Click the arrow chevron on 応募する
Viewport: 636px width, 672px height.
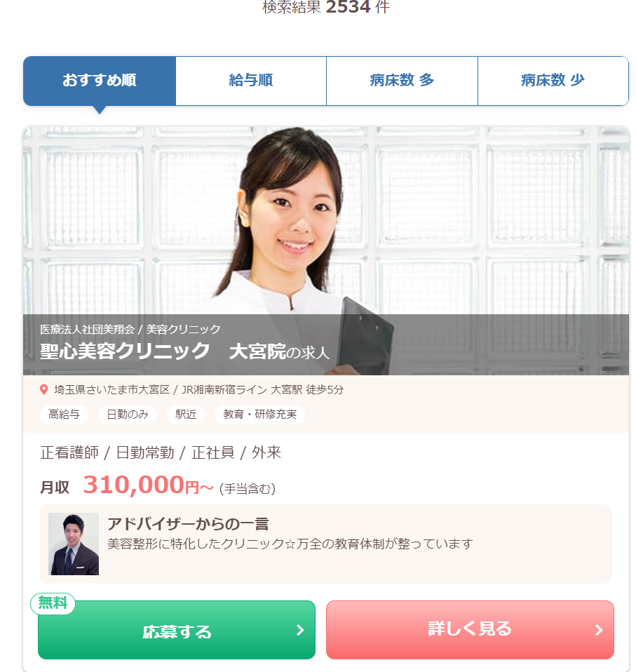300,630
